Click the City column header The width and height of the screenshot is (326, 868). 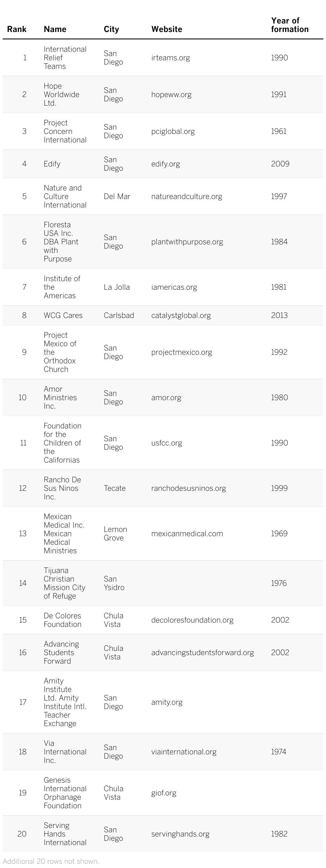tap(111, 29)
